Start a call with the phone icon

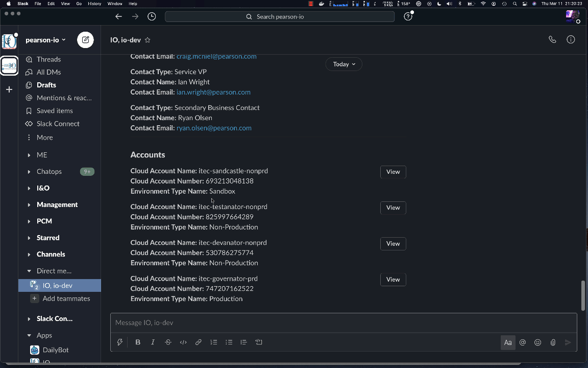[x=552, y=39]
